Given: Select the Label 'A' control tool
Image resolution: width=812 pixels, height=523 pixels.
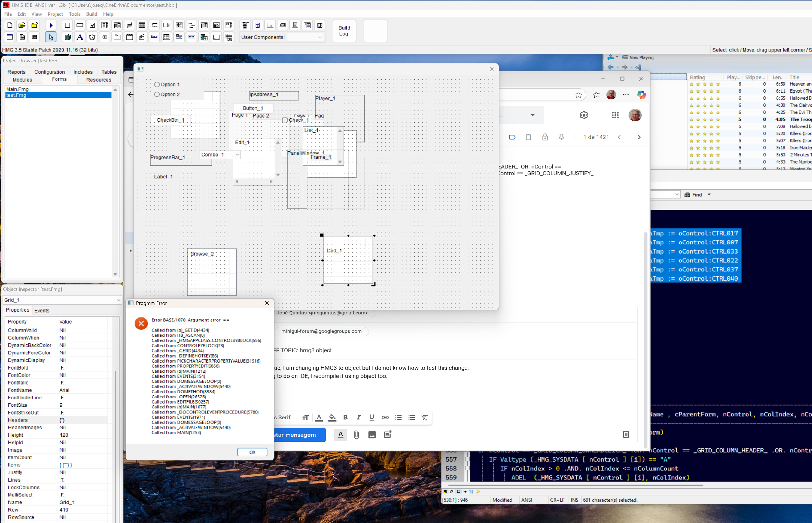Looking at the screenshot, I should (80, 37).
